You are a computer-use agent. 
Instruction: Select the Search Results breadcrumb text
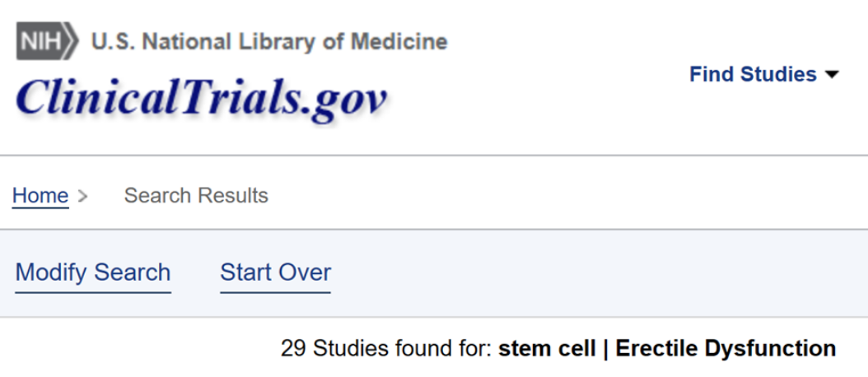point(196,196)
